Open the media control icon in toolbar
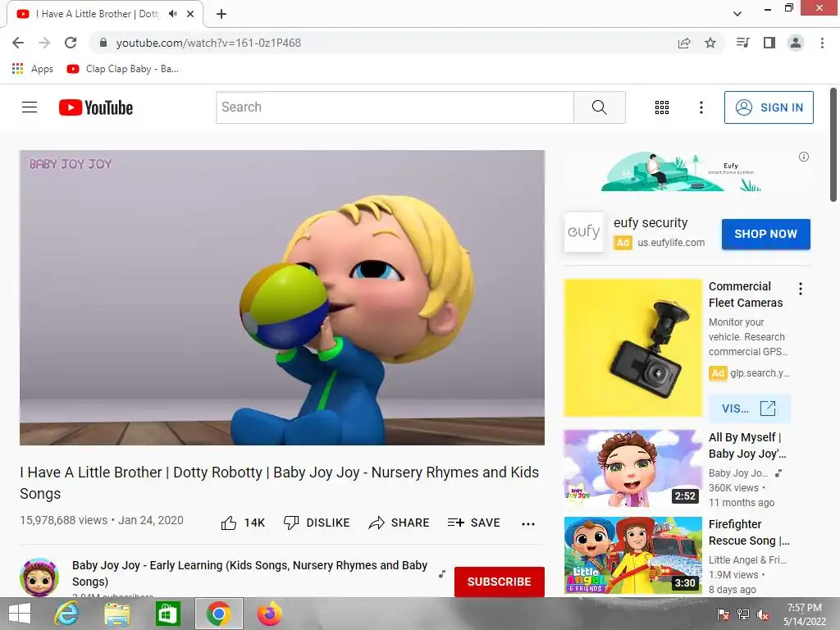 pos(743,43)
